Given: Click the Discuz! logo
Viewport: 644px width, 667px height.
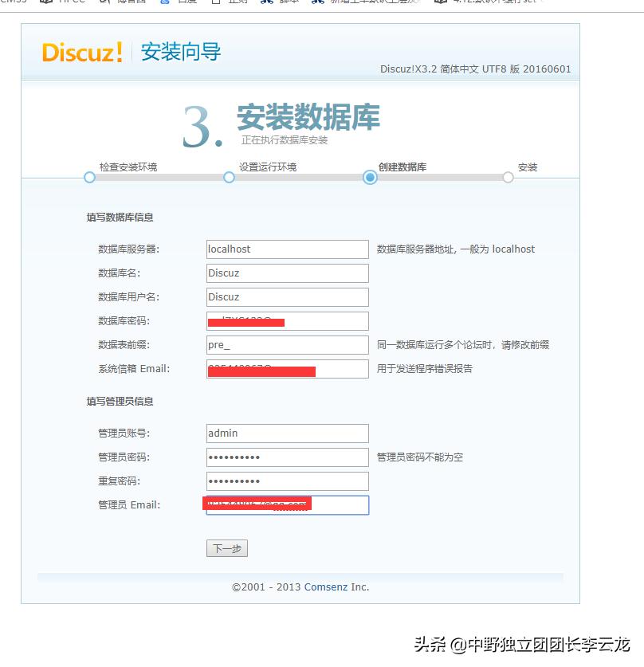Looking at the screenshot, I should click(83, 53).
